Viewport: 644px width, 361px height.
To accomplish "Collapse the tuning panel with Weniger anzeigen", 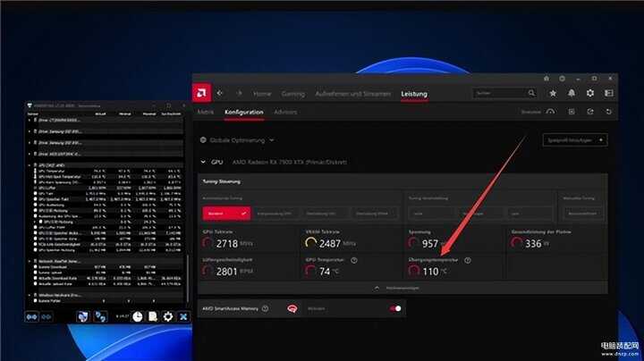I will pos(397,288).
